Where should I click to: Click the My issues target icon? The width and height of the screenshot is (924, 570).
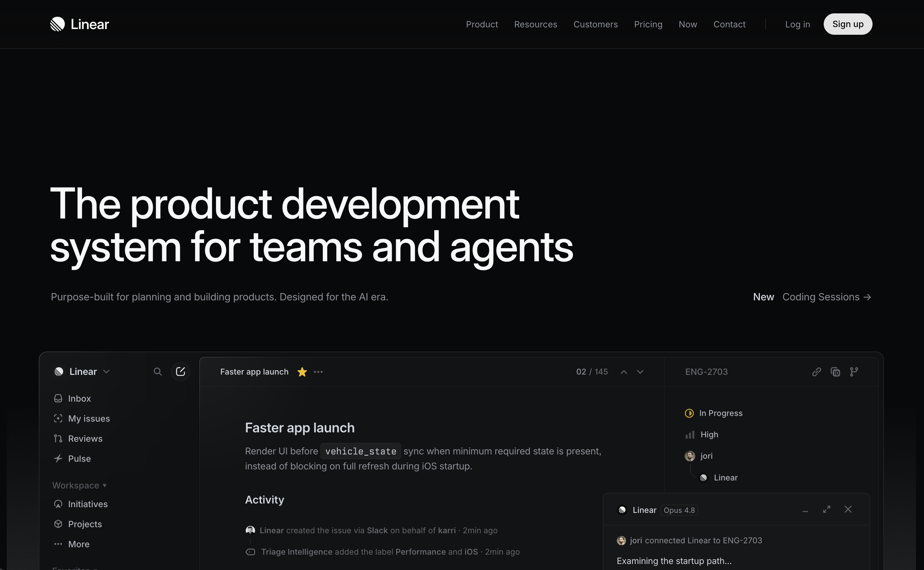[x=58, y=418]
